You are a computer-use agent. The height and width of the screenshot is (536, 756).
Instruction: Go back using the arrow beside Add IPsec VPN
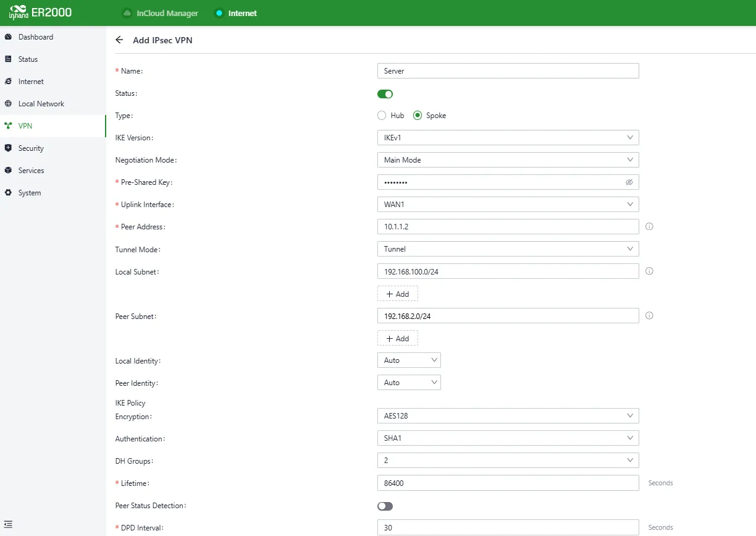click(120, 40)
